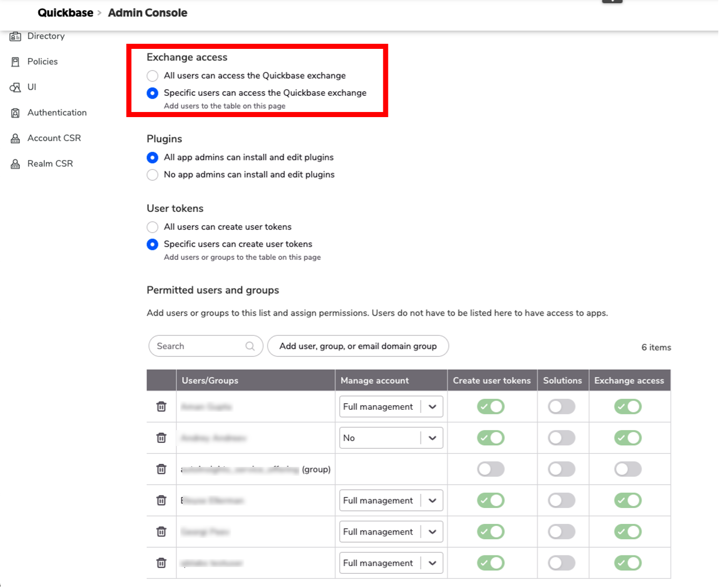
Task: Click 'Add users to the table on this page' hint
Action: pos(225,106)
